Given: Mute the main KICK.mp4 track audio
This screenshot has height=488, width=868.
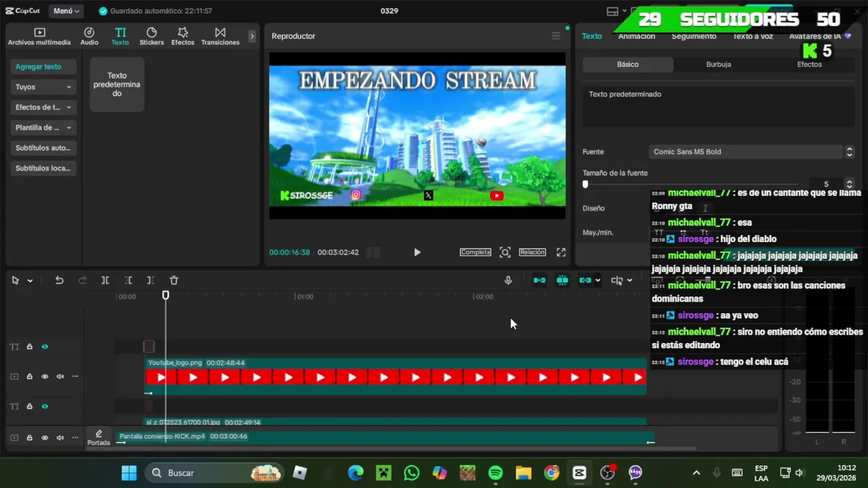Looking at the screenshot, I should point(60,437).
